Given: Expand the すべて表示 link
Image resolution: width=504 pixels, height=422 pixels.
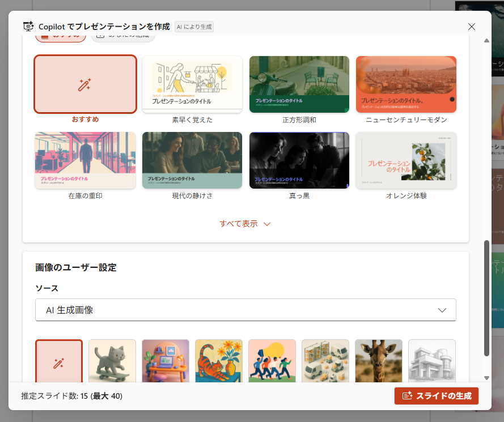Looking at the screenshot, I should 245,224.
